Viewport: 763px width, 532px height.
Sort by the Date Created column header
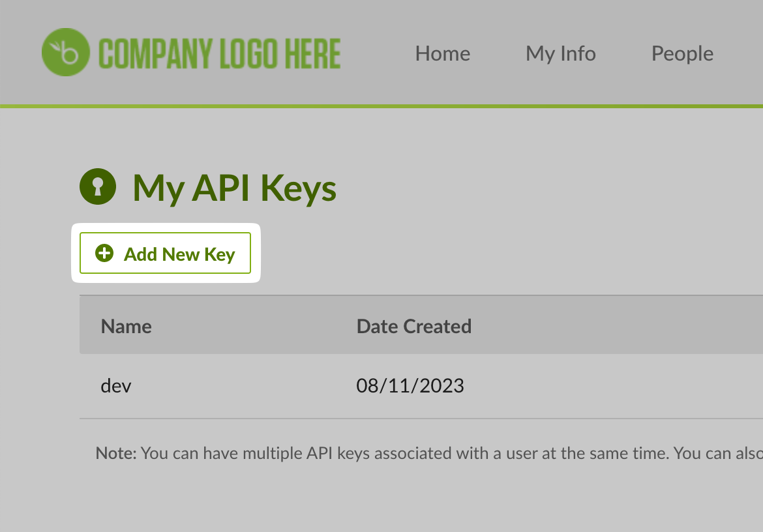(414, 326)
